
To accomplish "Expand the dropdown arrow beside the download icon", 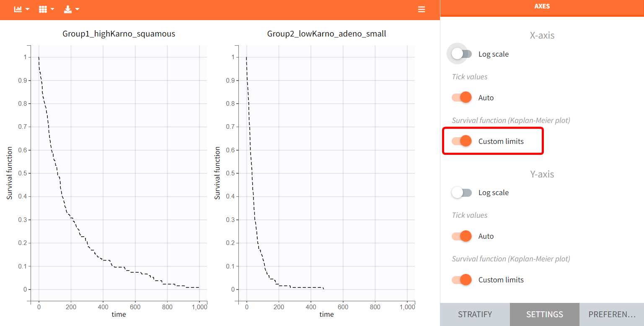I will point(78,9).
